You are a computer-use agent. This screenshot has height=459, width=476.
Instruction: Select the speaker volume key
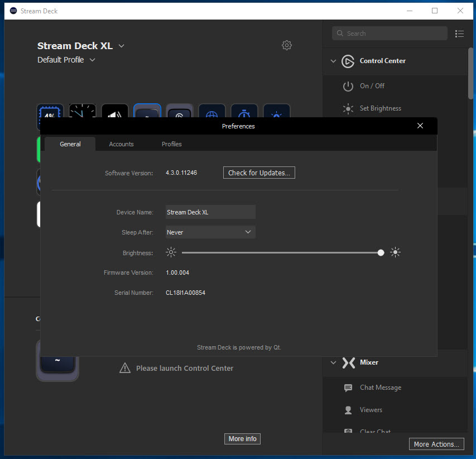[x=115, y=111]
